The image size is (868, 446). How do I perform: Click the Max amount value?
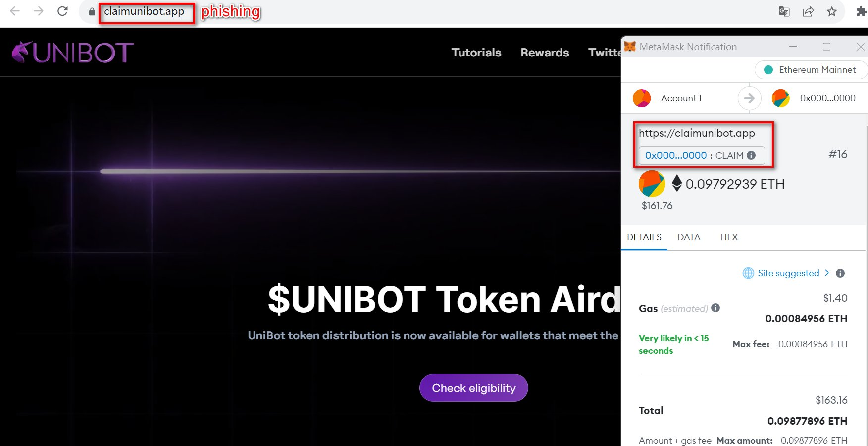[x=814, y=440]
